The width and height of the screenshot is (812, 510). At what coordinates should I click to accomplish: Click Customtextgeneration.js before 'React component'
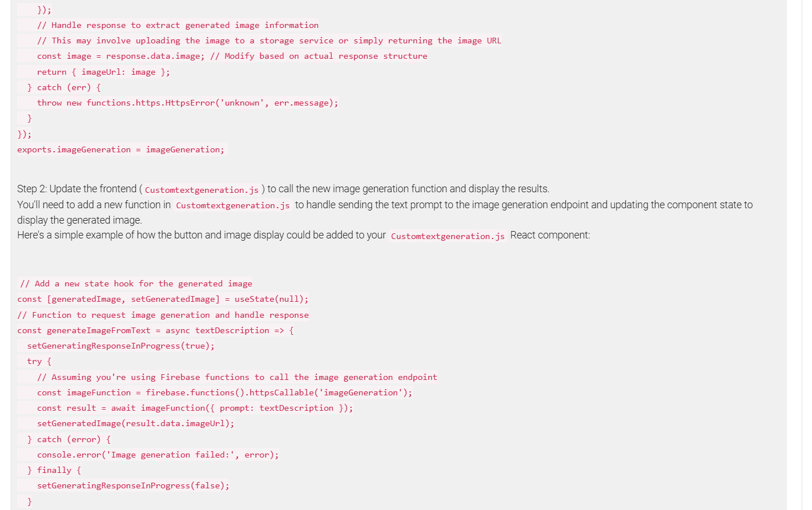pyautogui.click(x=448, y=236)
